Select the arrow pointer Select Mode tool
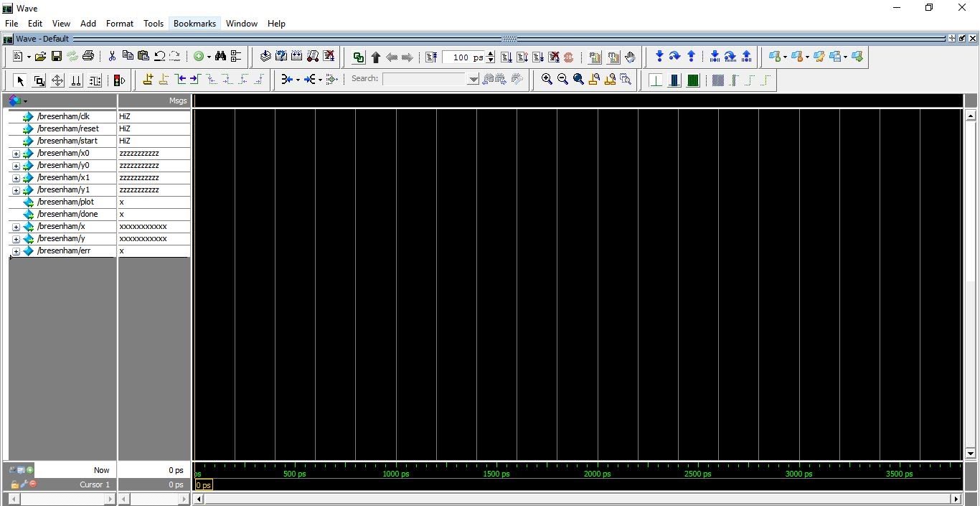Image resolution: width=980 pixels, height=506 pixels. tap(20, 80)
